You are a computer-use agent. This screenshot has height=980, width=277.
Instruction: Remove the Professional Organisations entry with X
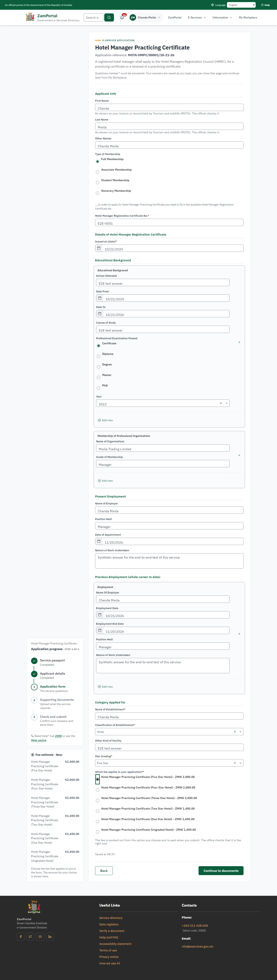point(239,455)
